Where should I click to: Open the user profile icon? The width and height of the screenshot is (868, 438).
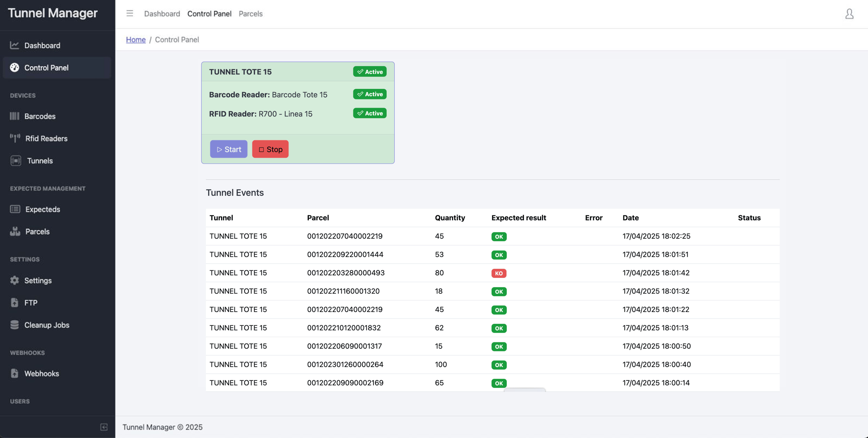point(849,14)
